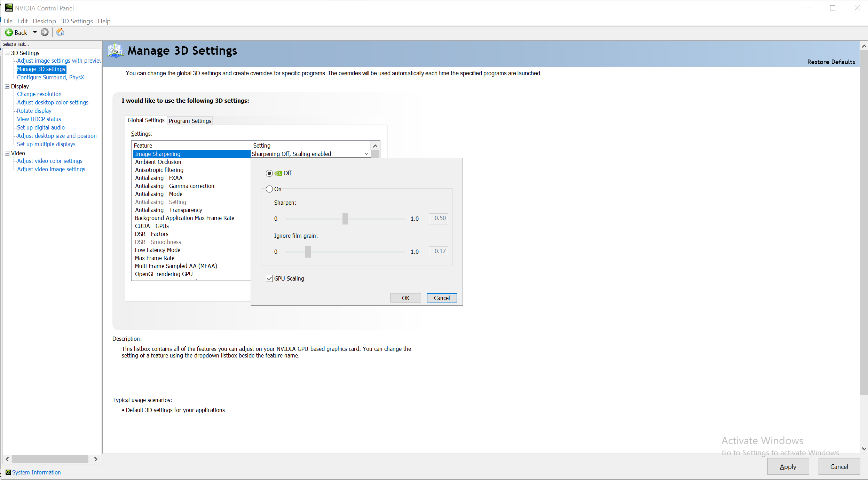Click the settings list scroll up arrow
This screenshot has height=480, width=868.
(x=375, y=146)
